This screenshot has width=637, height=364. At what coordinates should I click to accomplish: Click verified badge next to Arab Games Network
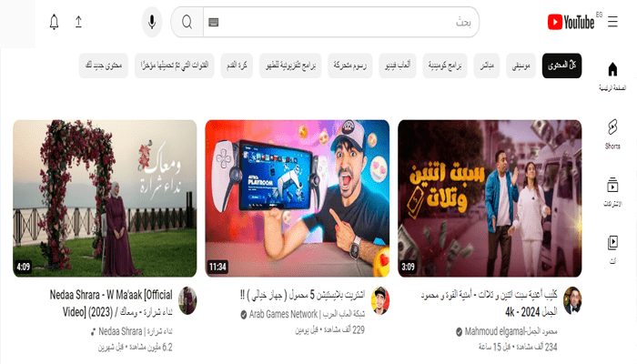coord(244,315)
